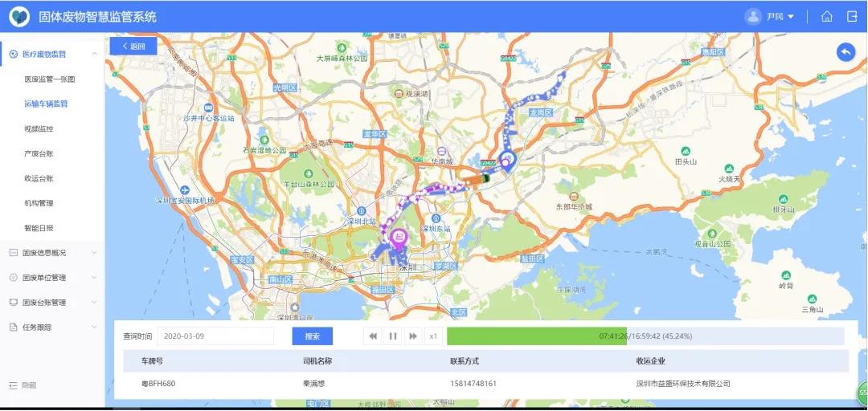
Task: Click the purple start marker on map
Action: pyautogui.click(x=398, y=236)
